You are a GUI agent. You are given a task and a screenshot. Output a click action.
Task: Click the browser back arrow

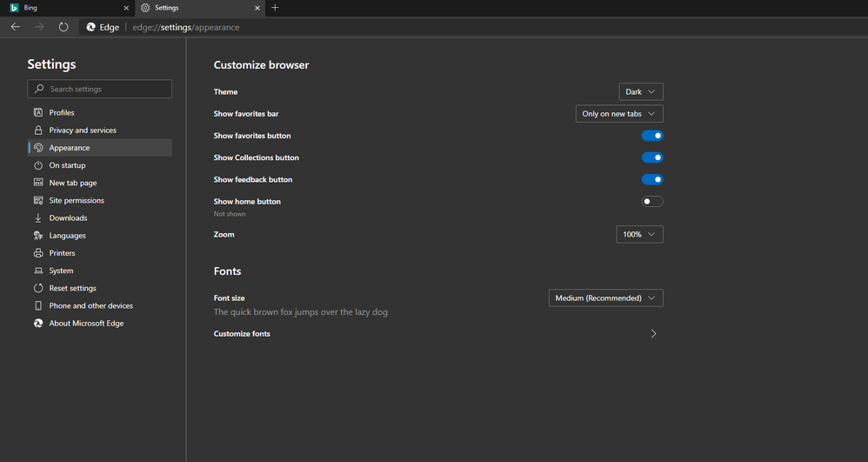[x=16, y=27]
